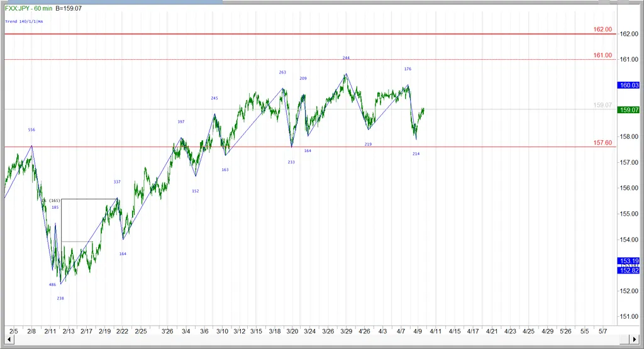The height and width of the screenshot is (349, 644).
Task: Click the red 157.60 support line label
Action: [x=602, y=143]
